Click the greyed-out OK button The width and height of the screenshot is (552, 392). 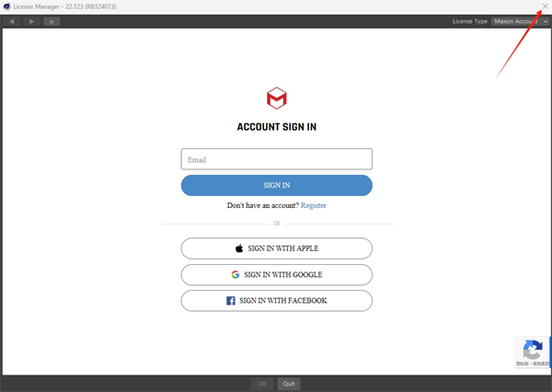click(262, 384)
